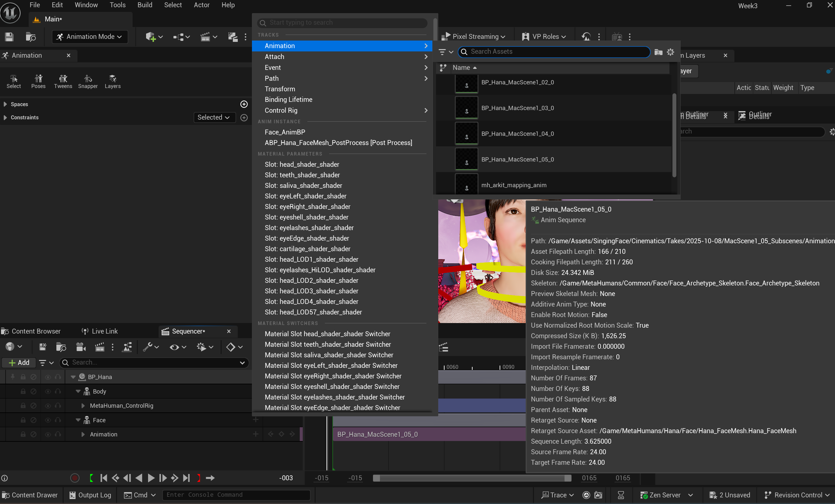The image size is (835, 504).
Task: Open the Animation Mode dropdown
Action: click(x=89, y=37)
